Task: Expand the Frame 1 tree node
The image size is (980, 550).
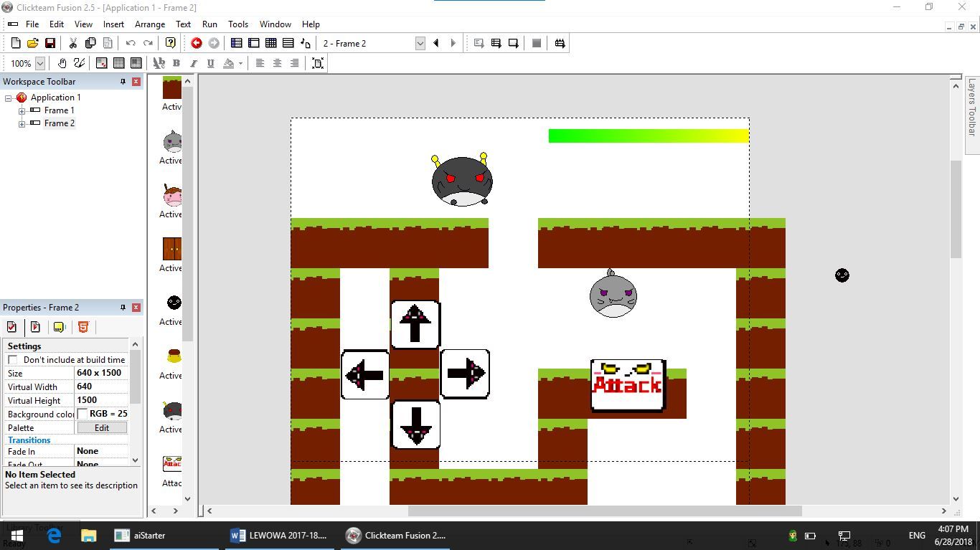Action: [x=22, y=110]
